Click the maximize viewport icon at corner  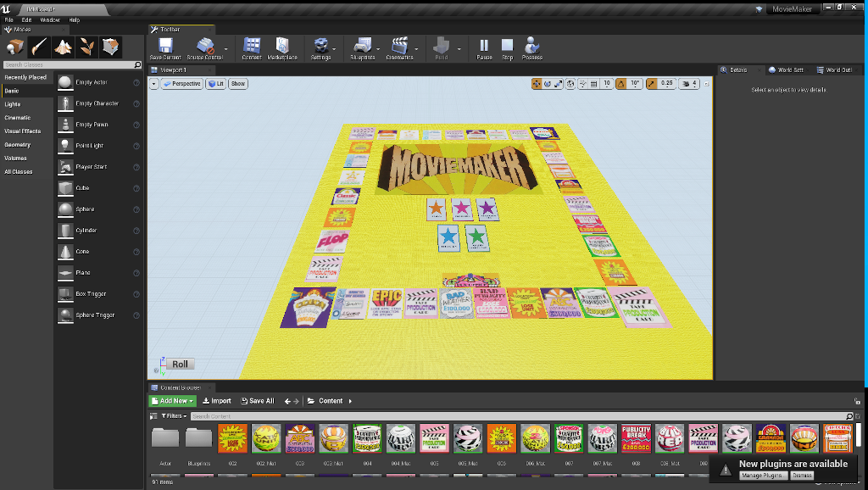click(706, 84)
